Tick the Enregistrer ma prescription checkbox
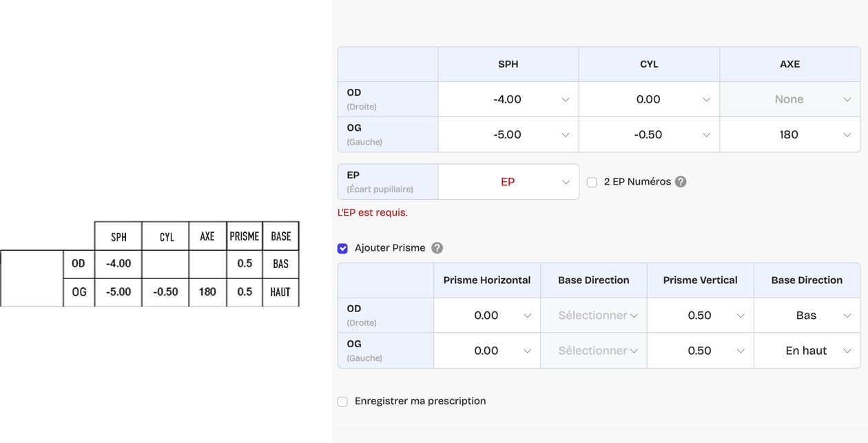Screen dimensions: 868x443 coord(342,402)
